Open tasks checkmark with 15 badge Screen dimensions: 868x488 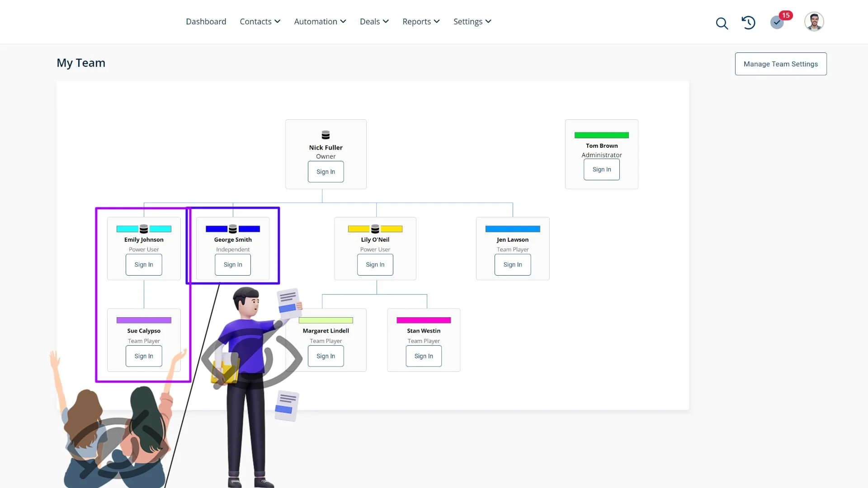coord(777,22)
